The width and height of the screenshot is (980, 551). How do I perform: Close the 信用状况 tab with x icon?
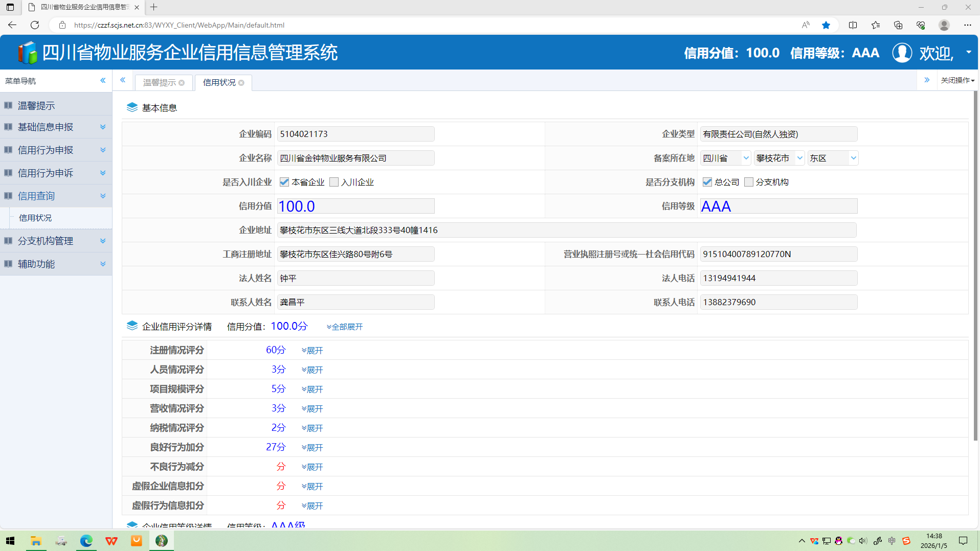[x=241, y=83]
